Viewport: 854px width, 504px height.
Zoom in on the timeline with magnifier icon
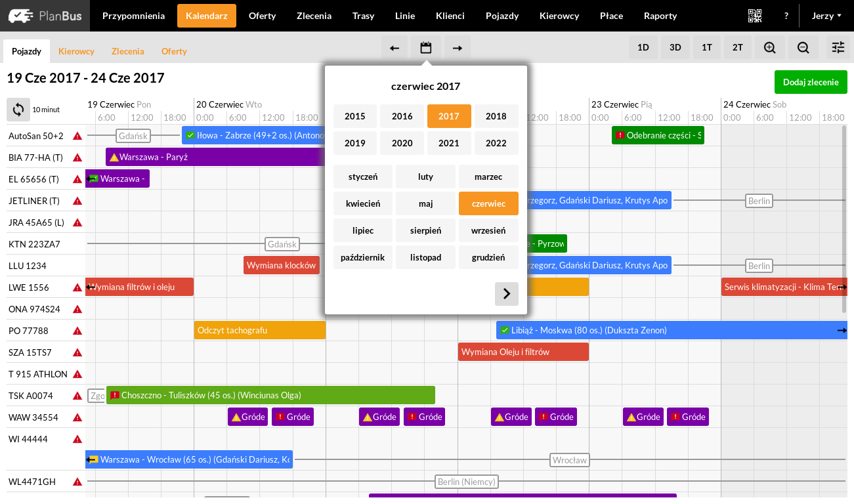click(769, 47)
